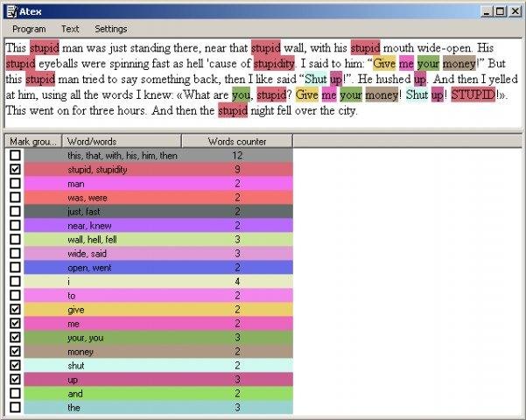This screenshot has width=526, height=420.
Task: Enable marking for the 'man' group
Action: click(15, 184)
